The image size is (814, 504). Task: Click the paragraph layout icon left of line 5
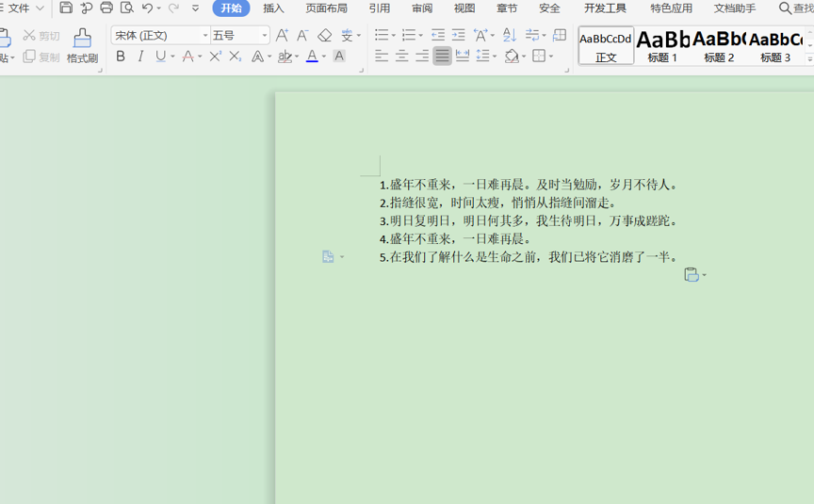pyautogui.click(x=328, y=256)
